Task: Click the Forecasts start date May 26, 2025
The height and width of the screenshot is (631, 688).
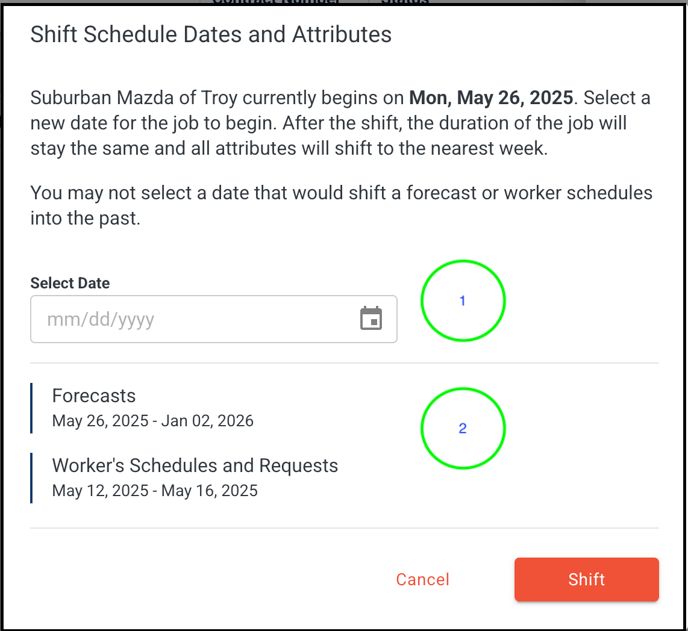Action: (100, 421)
